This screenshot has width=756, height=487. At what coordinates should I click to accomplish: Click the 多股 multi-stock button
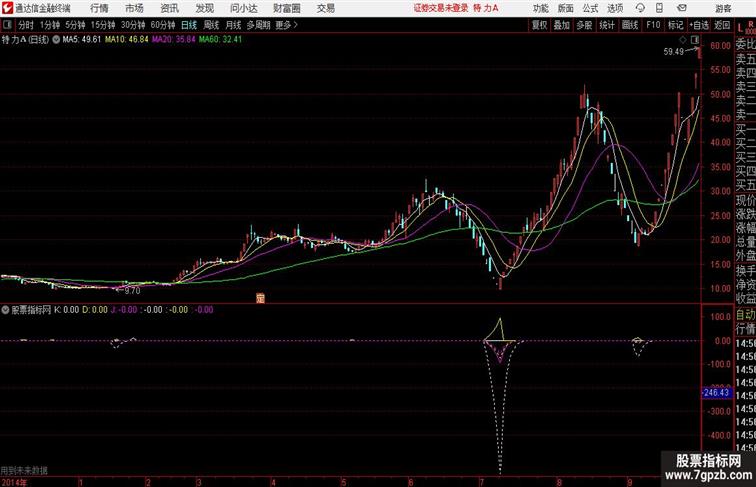pos(584,25)
